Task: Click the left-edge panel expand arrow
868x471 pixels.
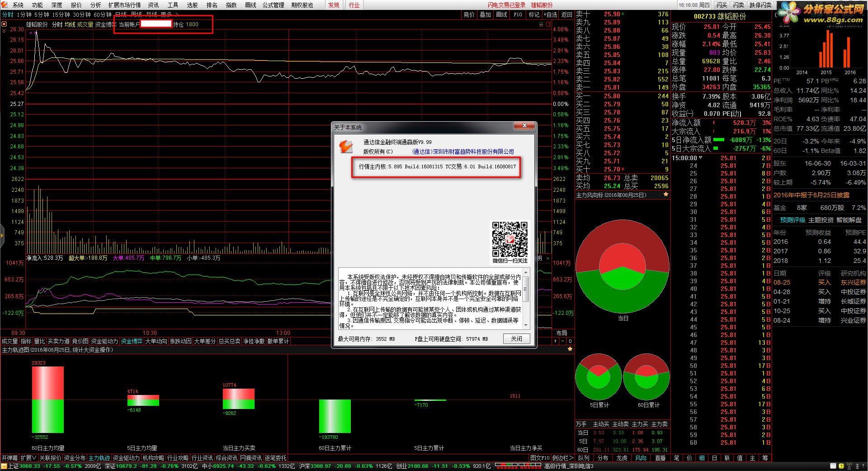Action: coord(2,235)
